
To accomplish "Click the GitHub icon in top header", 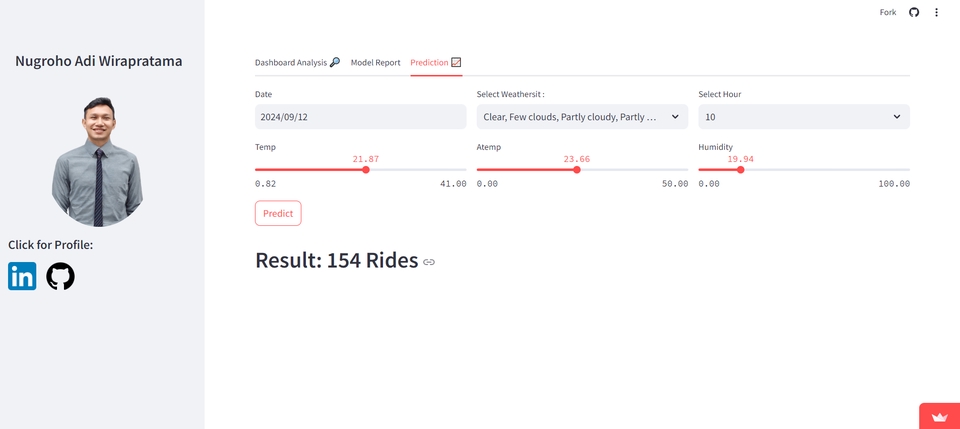I will [x=914, y=12].
